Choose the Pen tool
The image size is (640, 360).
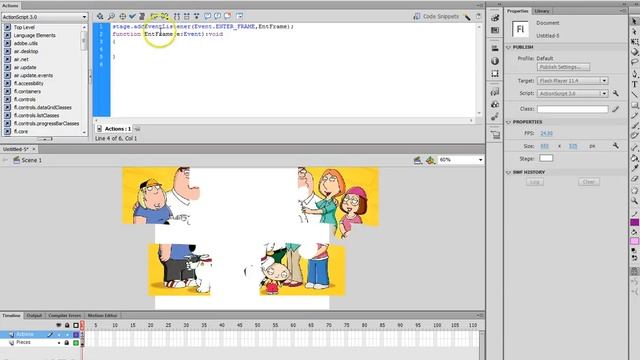pos(634,74)
